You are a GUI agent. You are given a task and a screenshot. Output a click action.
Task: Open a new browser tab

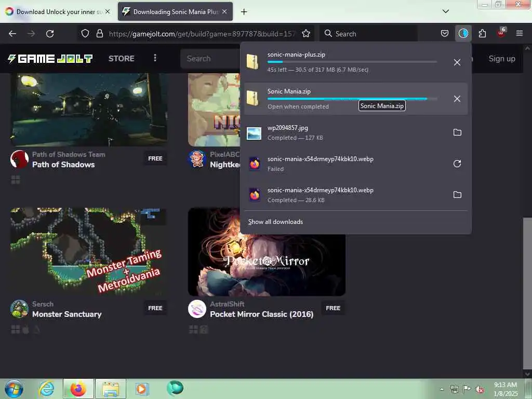[244, 12]
